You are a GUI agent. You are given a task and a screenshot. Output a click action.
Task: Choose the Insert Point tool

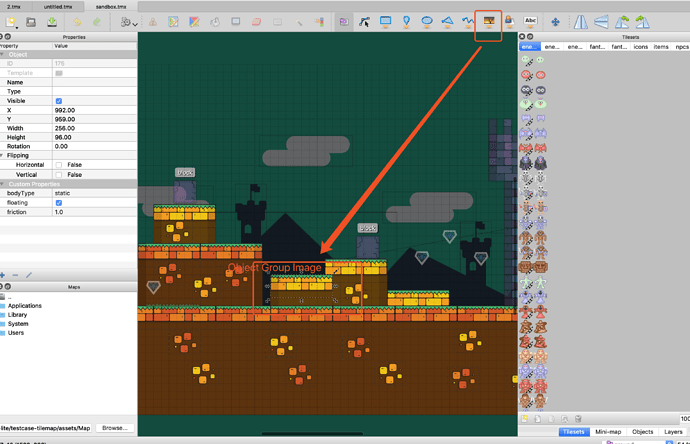coord(406,22)
